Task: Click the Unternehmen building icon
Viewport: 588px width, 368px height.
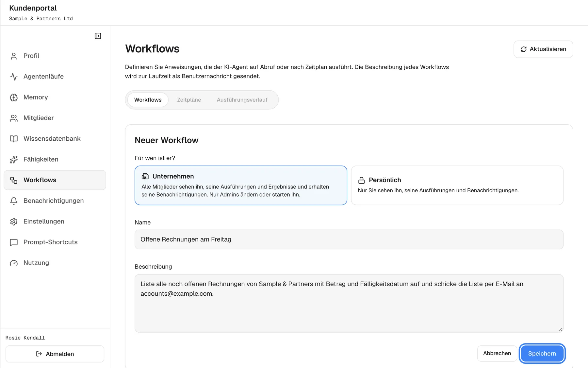Action: pos(145,176)
